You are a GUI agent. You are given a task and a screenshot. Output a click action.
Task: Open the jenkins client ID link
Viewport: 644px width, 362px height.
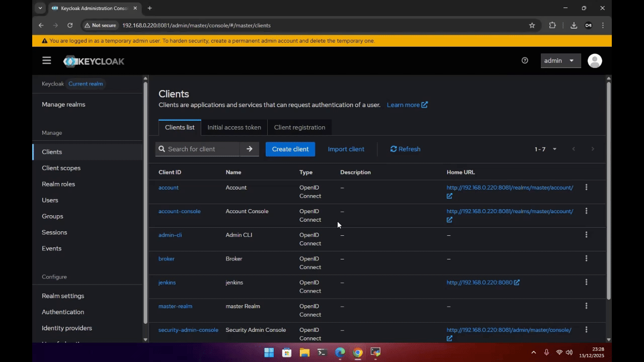[167, 283]
